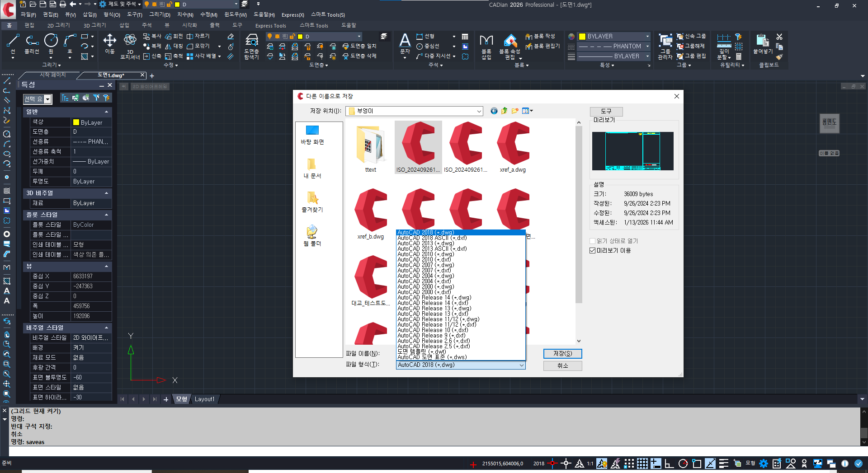Enable the open read-only (읽기 상태로 열기) checkbox
The image size is (868, 473).
tap(593, 241)
